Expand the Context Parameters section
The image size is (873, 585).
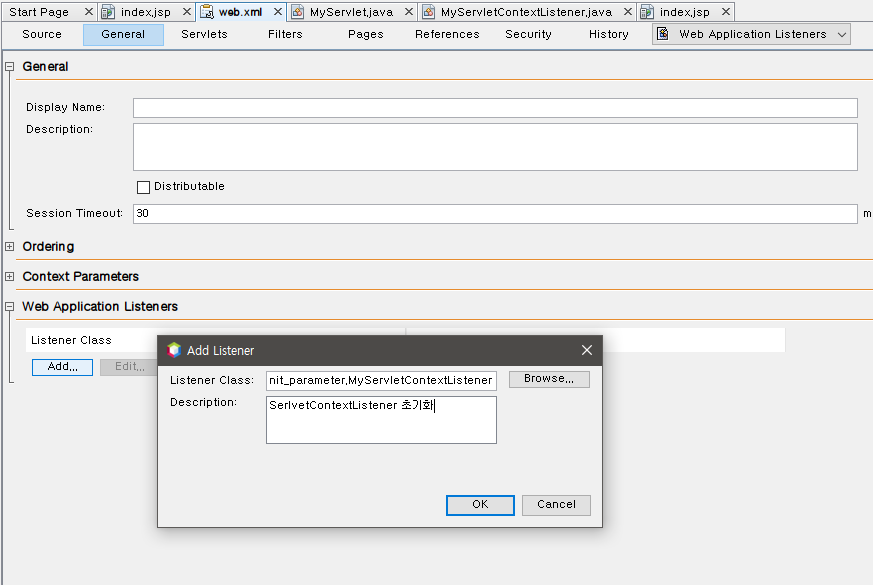9,277
